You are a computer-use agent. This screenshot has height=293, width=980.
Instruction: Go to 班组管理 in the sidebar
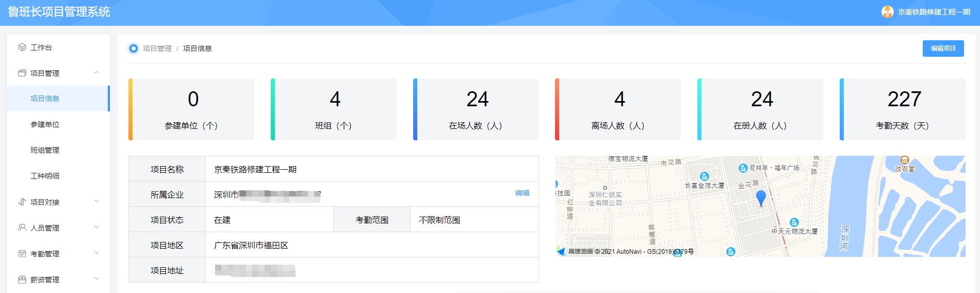click(x=45, y=151)
